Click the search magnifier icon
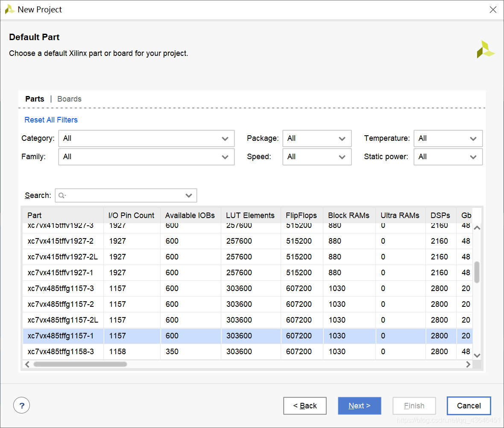This screenshot has width=504, height=428. click(x=62, y=195)
